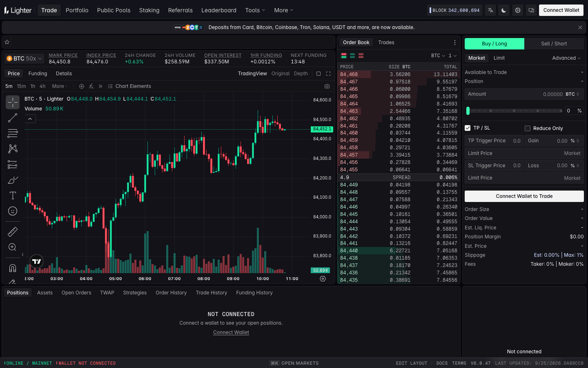The width and height of the screenshot is (588, 368).
Task: Open the Advanced order type dropdown
Action: pos(566,58)
